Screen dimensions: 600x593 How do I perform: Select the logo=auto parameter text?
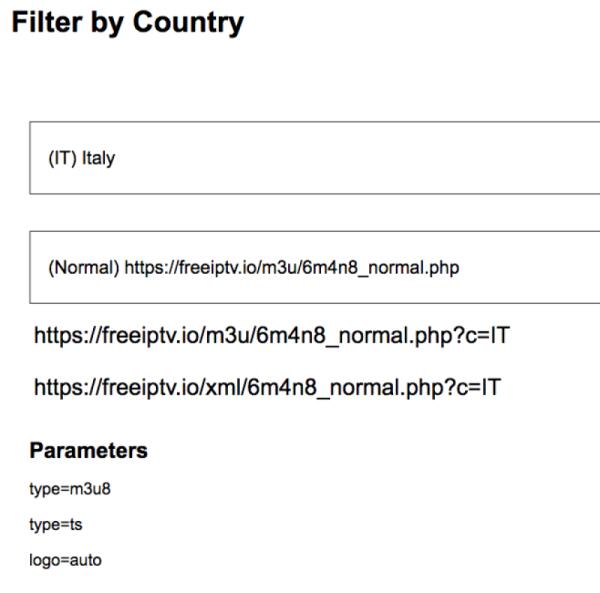65,560
